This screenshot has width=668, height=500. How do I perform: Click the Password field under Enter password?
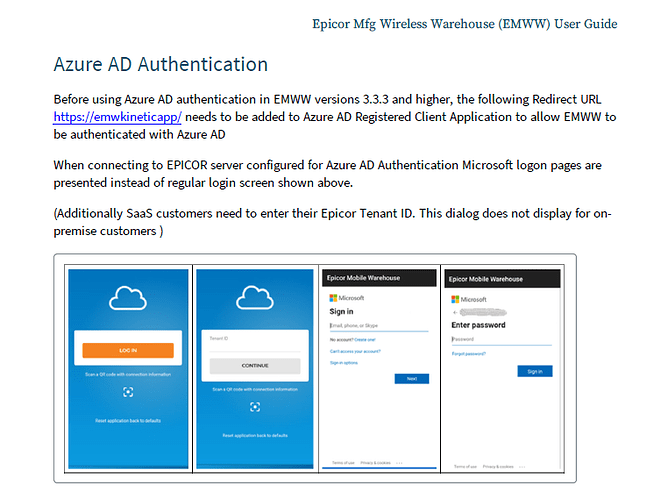tap(501, 339)
